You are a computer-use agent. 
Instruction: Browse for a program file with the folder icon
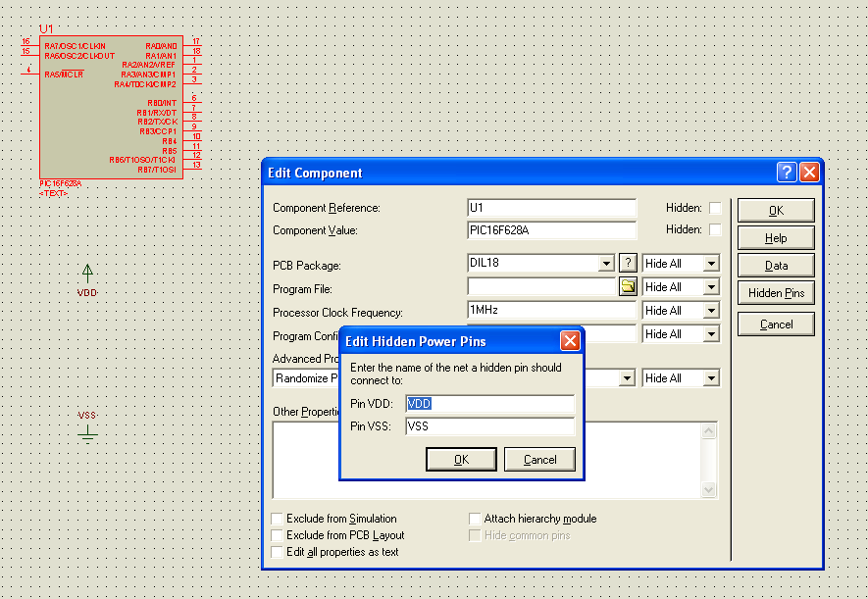pyautogui.click(x=628, y=286)
